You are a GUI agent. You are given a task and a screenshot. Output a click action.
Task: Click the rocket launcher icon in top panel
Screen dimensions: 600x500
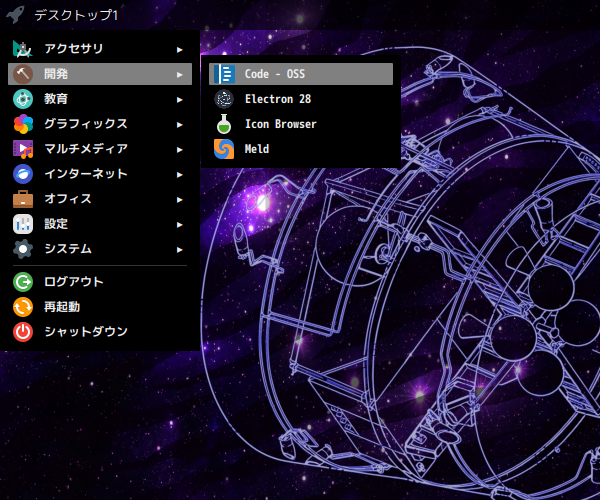(16, 15)
